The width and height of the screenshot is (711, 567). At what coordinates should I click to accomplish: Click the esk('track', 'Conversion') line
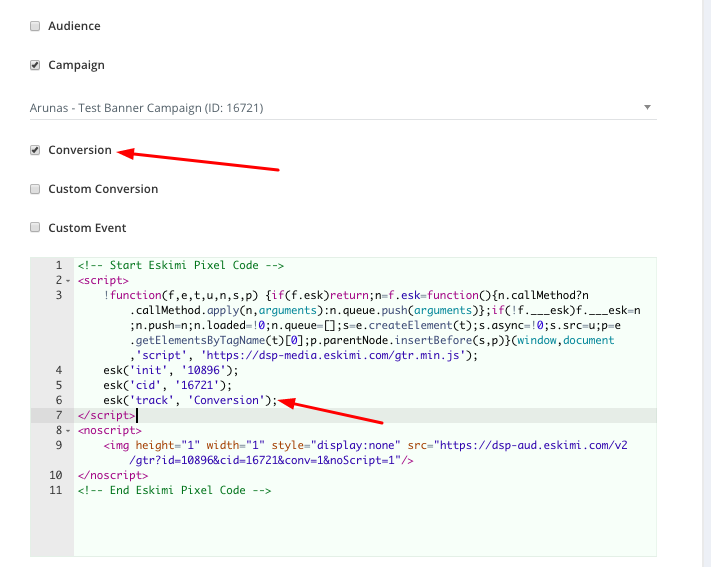(x=190, y=400)
